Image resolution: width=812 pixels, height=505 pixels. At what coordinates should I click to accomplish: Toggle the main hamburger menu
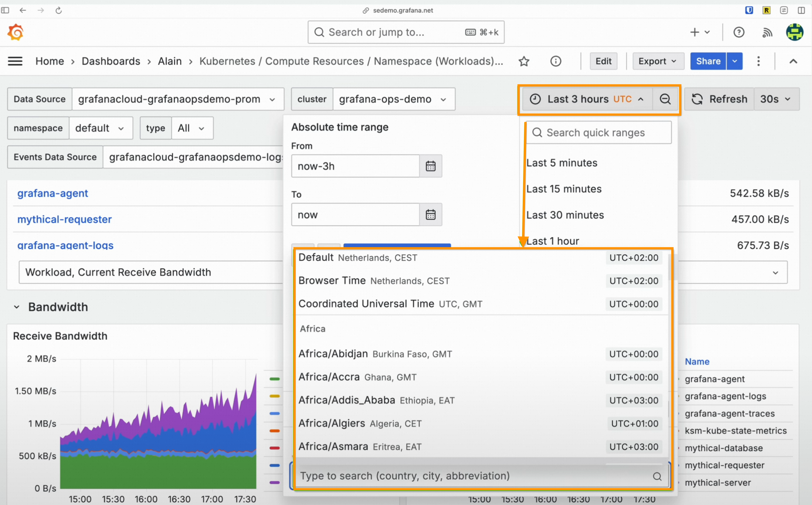point(15,61)
